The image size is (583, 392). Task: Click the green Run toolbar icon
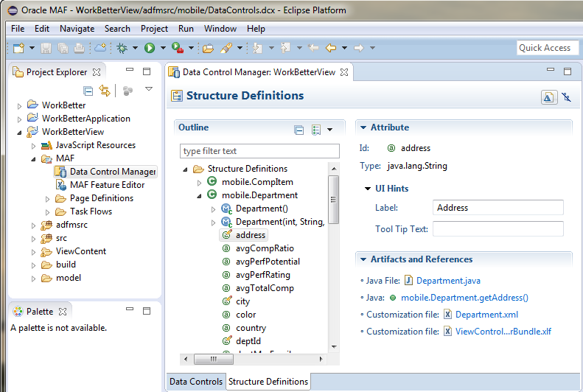pos(150,48)
